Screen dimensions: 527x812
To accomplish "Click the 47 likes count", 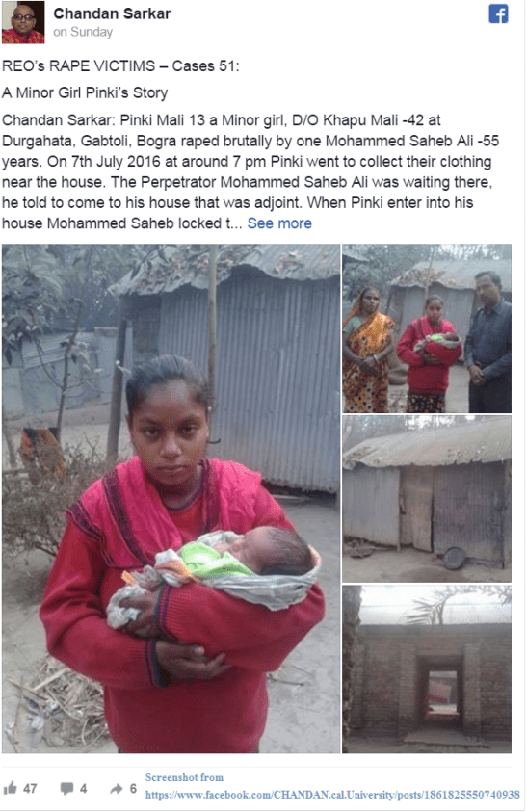I will [30, 789].
